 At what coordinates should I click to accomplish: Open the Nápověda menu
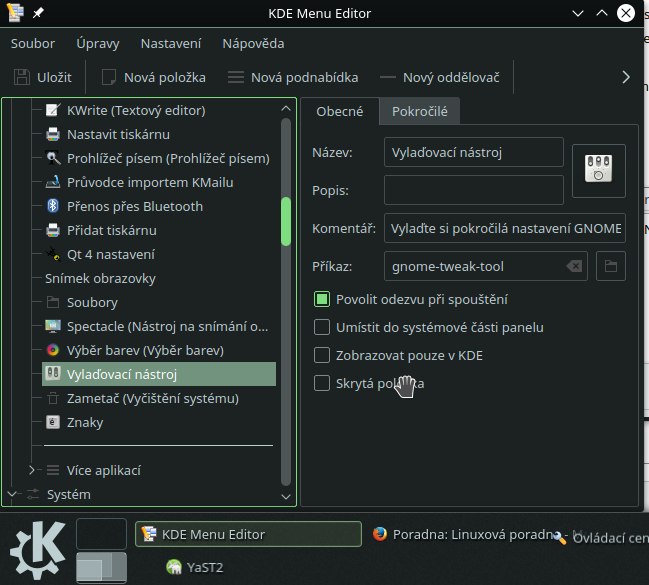(253, 43)
